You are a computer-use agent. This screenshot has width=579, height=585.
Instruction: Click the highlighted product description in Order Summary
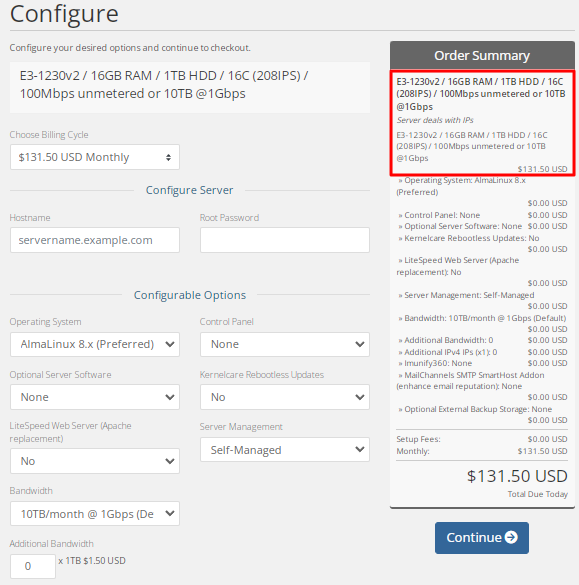coord(482,123)
